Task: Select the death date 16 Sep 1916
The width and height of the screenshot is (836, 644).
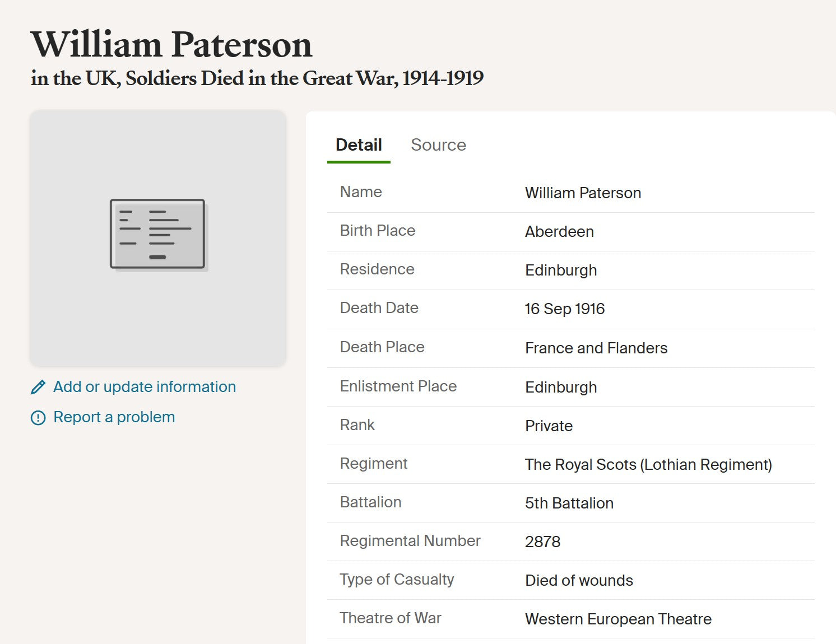Action: [565, 309]
